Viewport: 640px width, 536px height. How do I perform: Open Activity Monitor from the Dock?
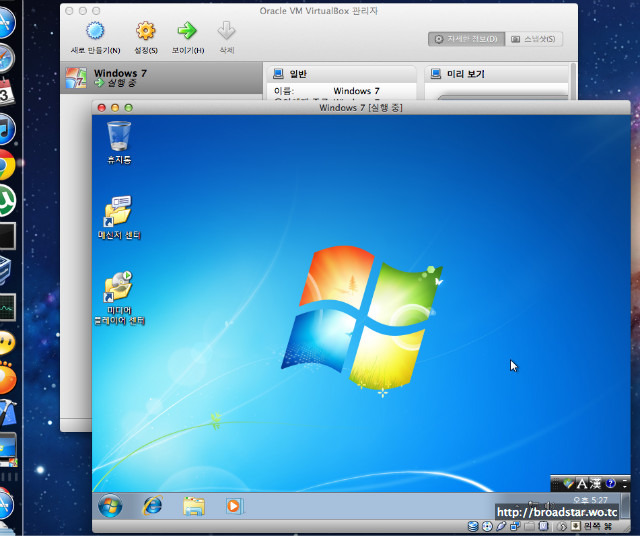[7, 307]
